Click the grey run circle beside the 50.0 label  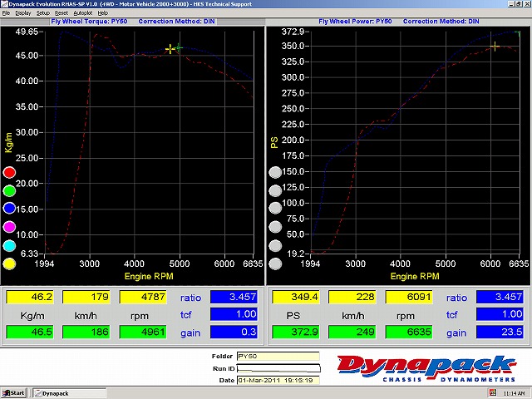[275, 246]
